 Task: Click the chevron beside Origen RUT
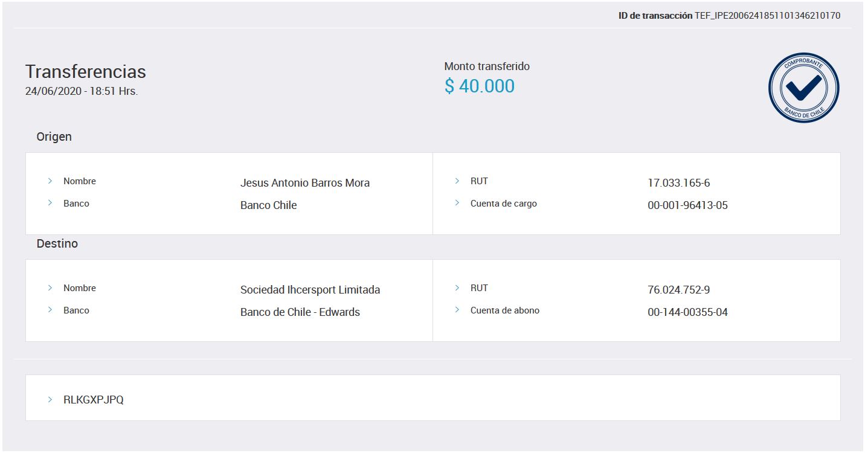tap(457, 181)
